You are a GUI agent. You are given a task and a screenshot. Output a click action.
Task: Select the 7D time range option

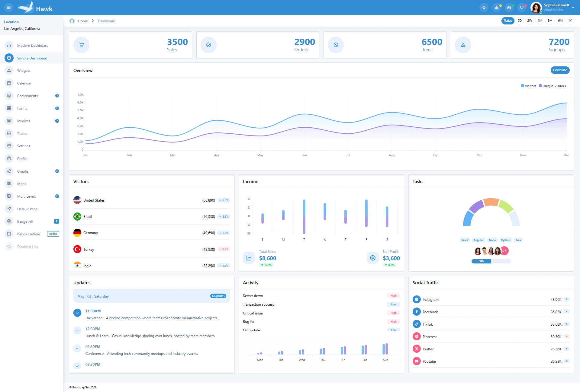click(x=520, y=21)
